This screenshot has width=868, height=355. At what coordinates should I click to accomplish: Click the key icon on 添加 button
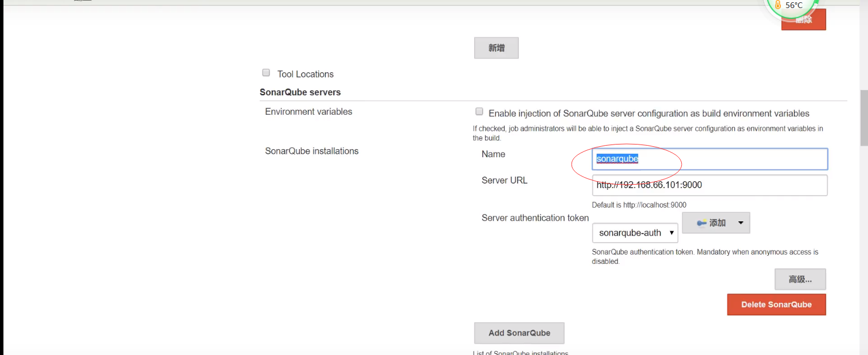point(702,223)
